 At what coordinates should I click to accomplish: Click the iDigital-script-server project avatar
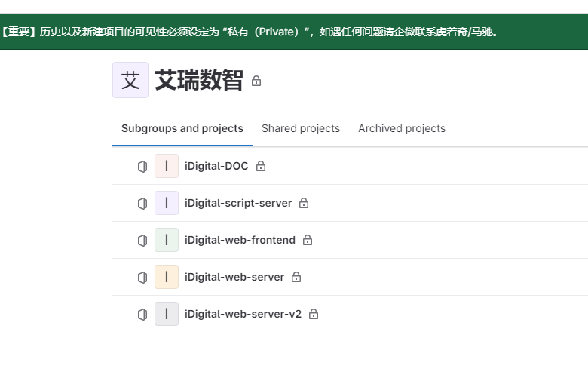[x=167, y=203]
